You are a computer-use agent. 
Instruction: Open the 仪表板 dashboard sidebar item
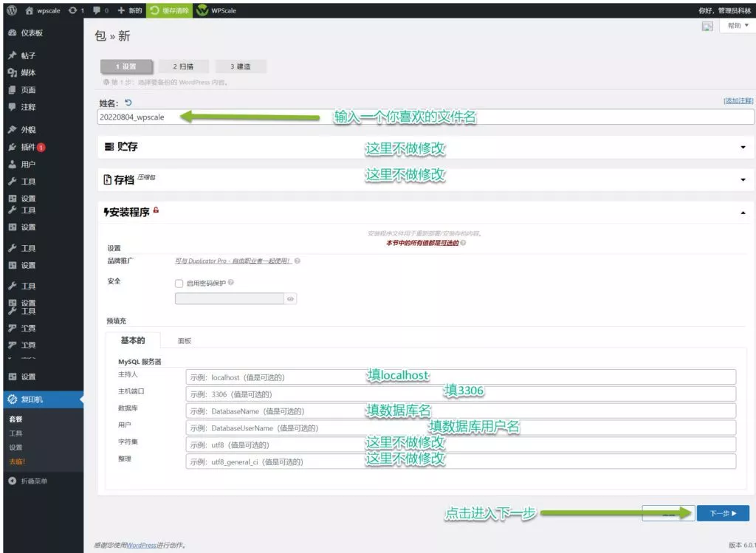pos(26,32)
